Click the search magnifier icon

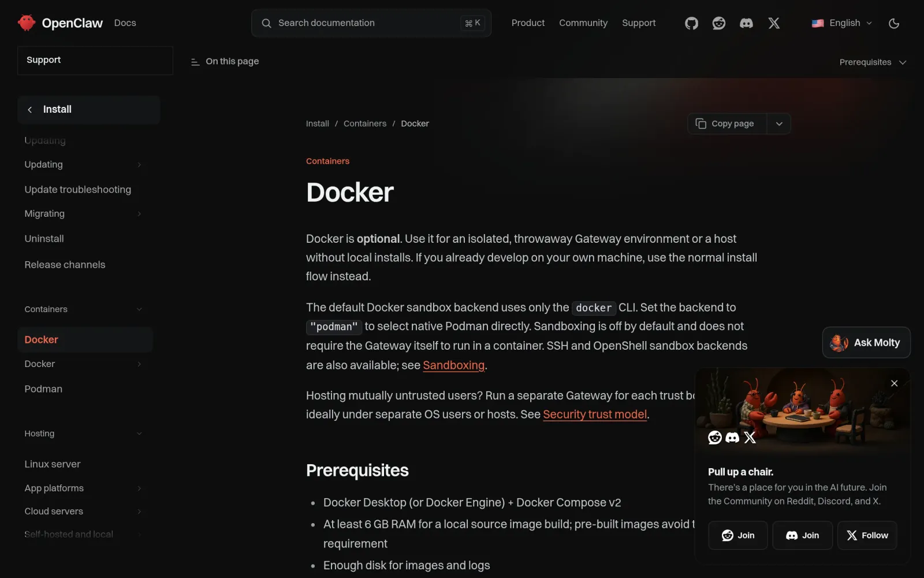click(x=266, y=23)
